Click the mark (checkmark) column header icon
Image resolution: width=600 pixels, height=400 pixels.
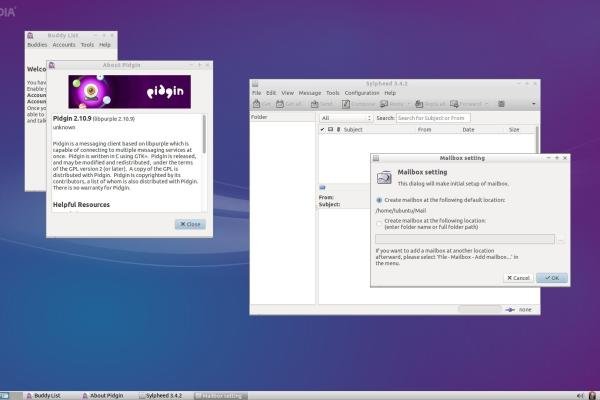tap(322, 130)
